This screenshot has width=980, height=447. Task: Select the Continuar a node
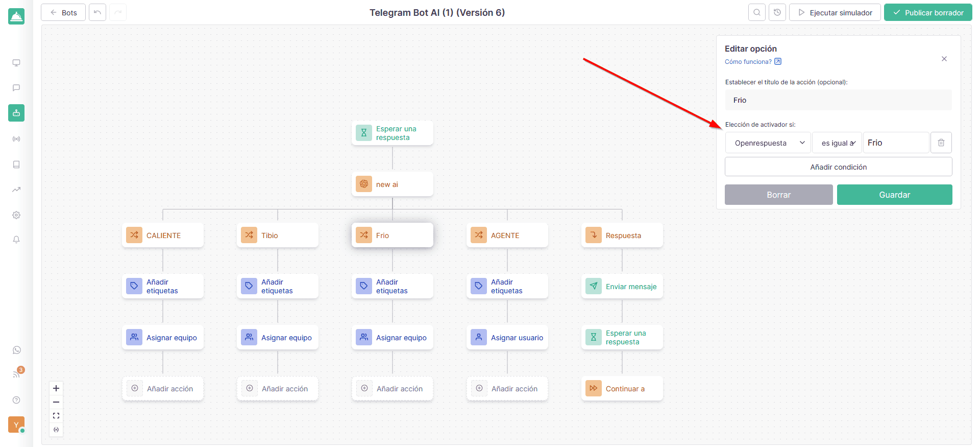tap(622, 388)
